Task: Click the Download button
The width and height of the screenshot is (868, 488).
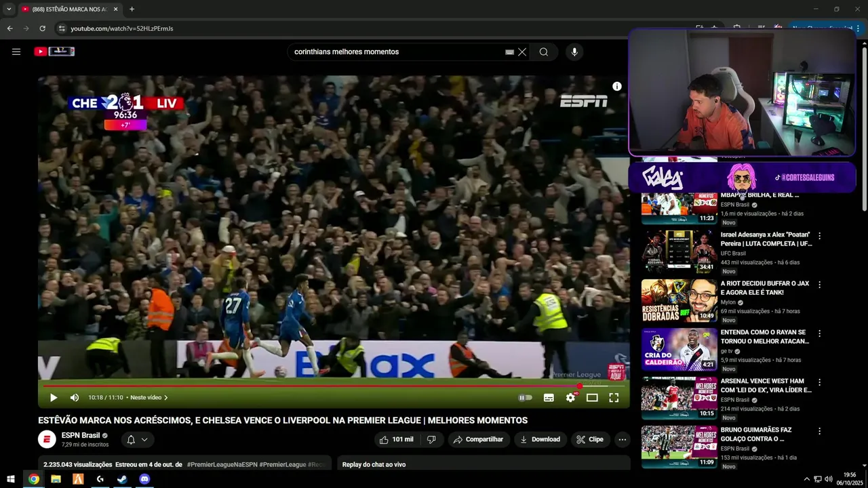Action: tap(540, 439)
